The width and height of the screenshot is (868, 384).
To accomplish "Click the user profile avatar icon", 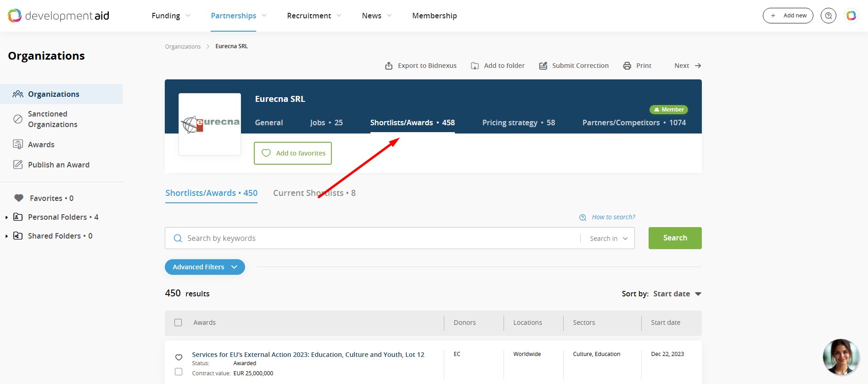I will [x=851, y=16].
